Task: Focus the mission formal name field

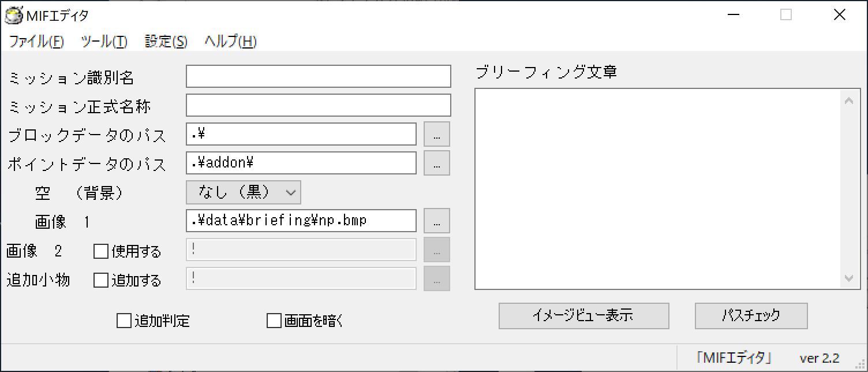Action: point(318,105)
